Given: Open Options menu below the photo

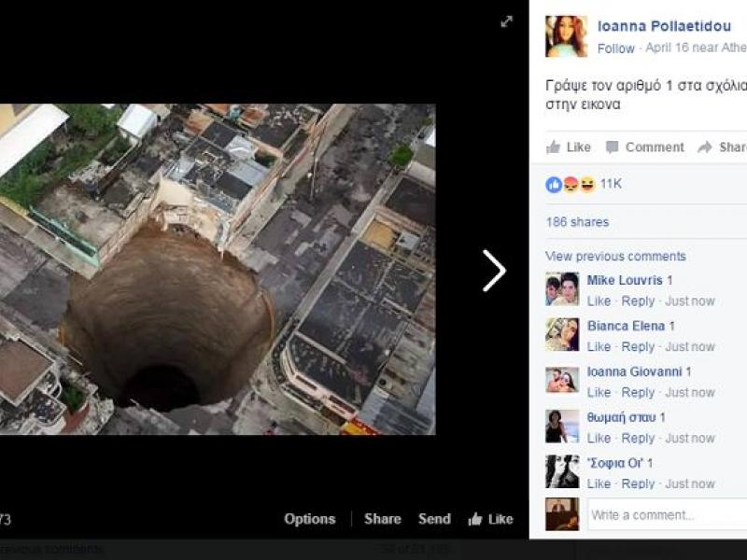Looking at the screenshot, I should point(309,519).
